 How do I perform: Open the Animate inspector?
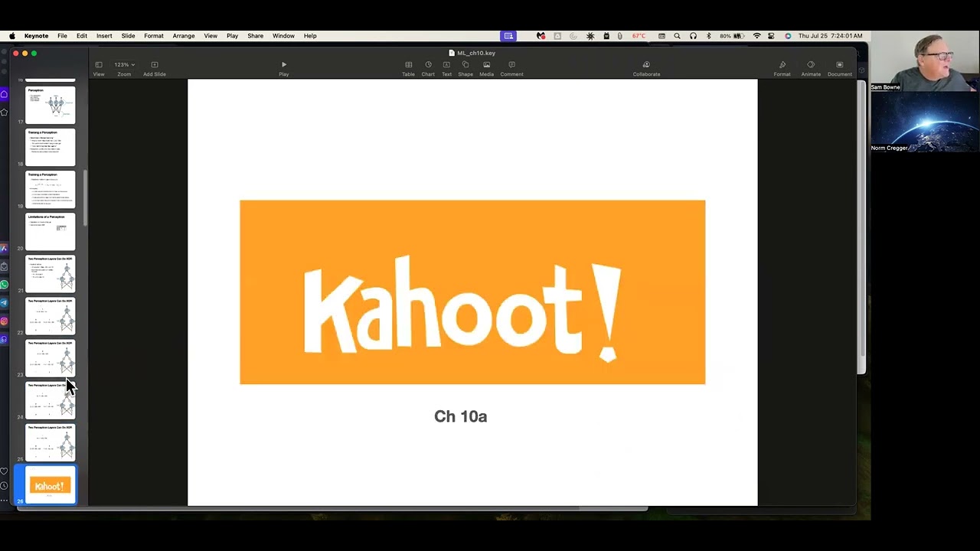(x=811, y=68)
